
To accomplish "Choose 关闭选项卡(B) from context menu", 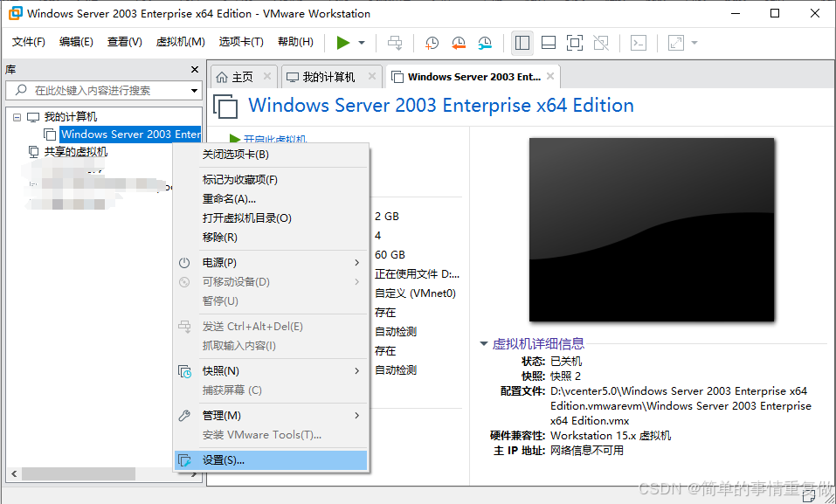I will [271, 155].
